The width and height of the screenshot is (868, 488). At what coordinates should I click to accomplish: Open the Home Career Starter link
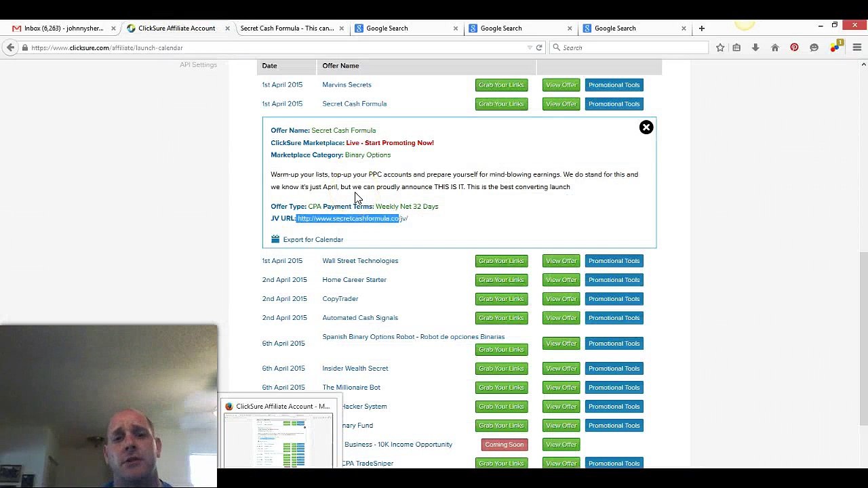click(354, 279)
